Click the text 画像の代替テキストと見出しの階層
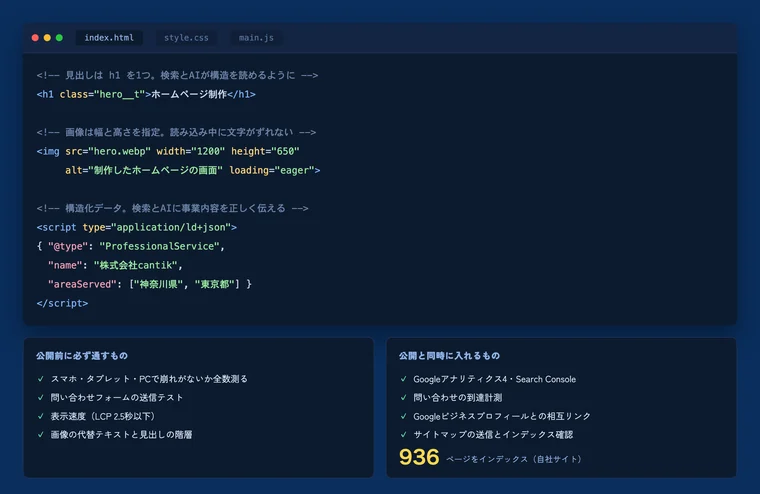Image resolution: width=760 pixels, height=494 pixels. click(121, 434)
